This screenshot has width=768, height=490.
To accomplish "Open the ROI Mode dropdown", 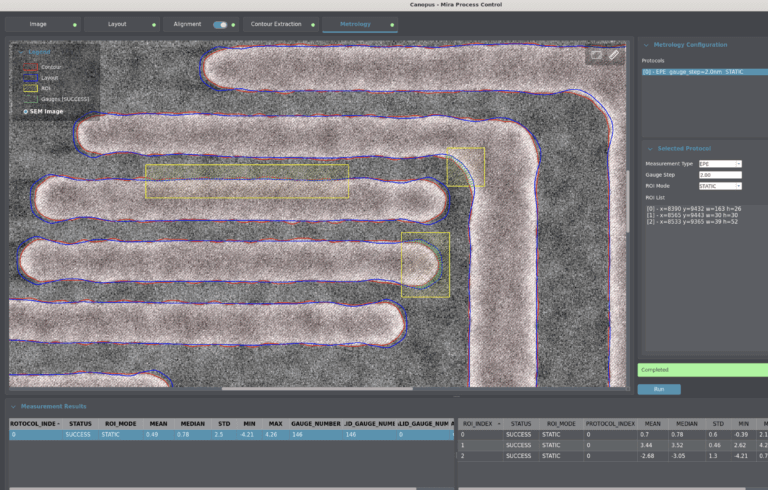I will pos(720,186).
